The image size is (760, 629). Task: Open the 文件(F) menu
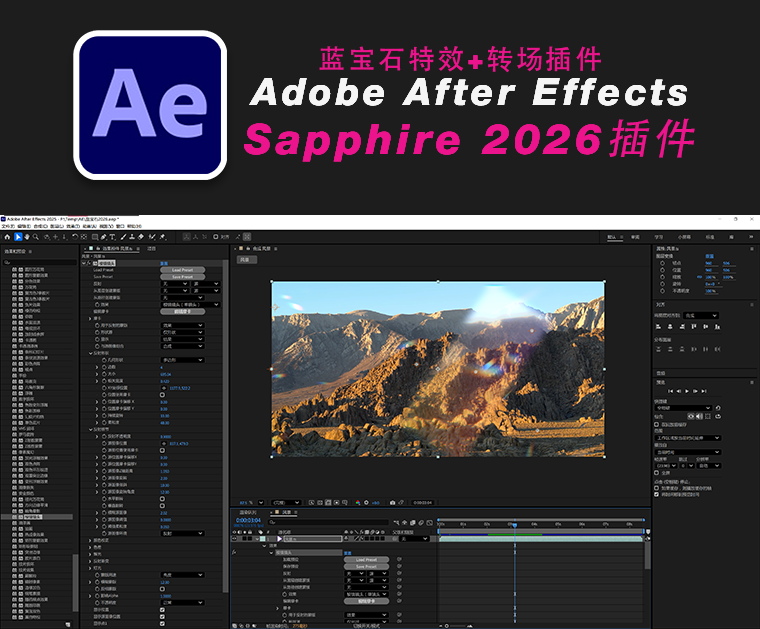[7, 226]
